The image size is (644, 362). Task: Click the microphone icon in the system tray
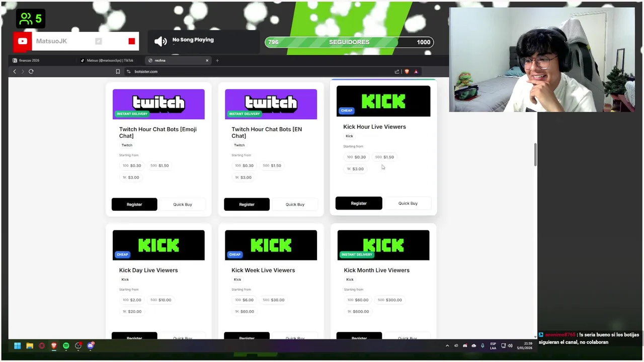(482, 345)
